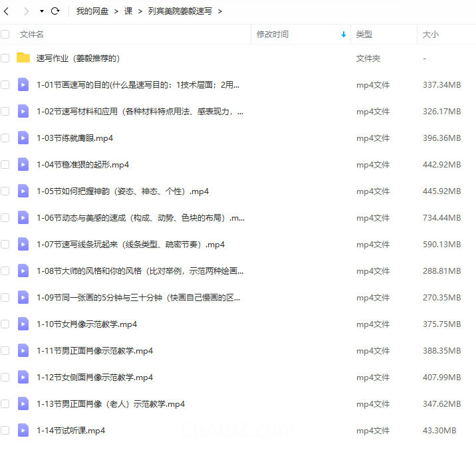The height and width of the screenshot is (450, 476).
Task: Click video icon for 1-10节女肖像示范教学.mp4
Action: [23, 324]
